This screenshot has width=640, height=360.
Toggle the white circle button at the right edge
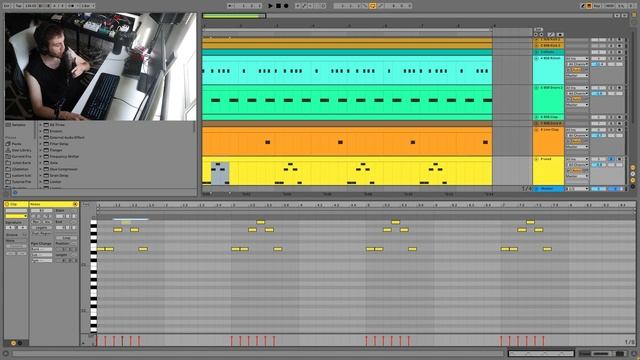pos(633,174)
